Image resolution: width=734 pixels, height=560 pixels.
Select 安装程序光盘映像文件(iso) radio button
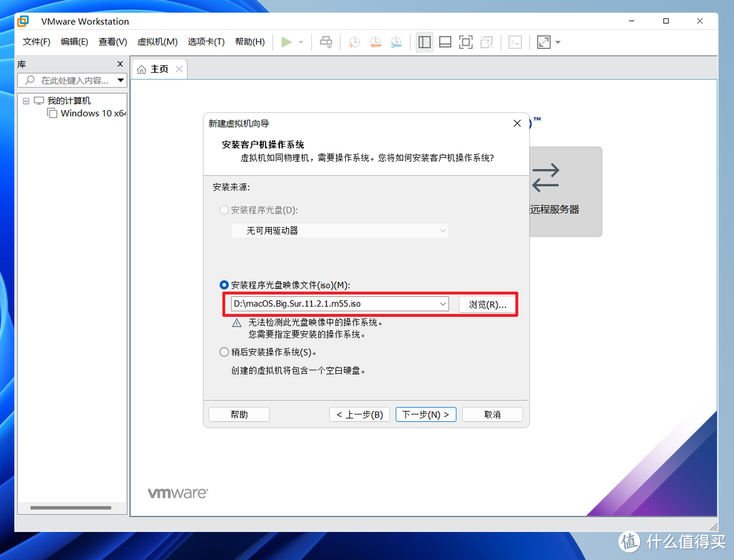pyautogui.click(x=224, y=285)
